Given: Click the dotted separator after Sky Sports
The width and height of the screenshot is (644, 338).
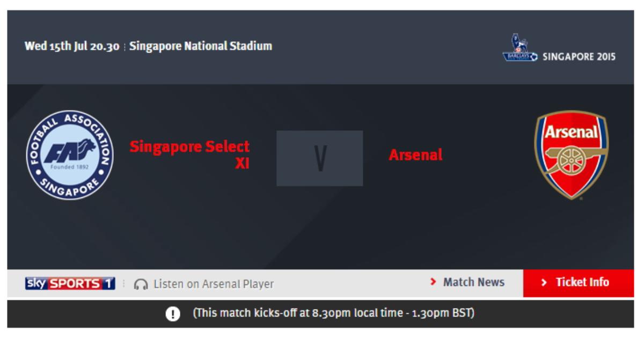Looking at the screenshot, I should (124, 283).
